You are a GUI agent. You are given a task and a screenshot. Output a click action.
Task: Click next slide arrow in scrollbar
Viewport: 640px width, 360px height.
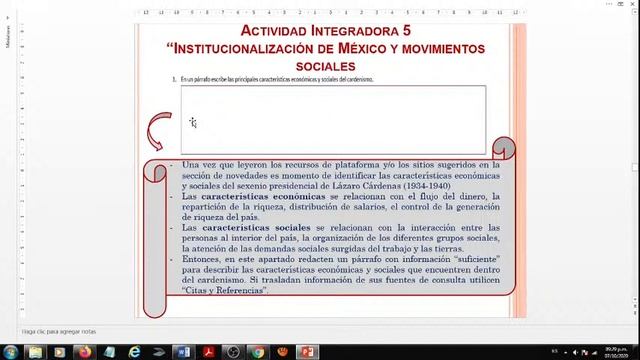click(x=635, y=313)
